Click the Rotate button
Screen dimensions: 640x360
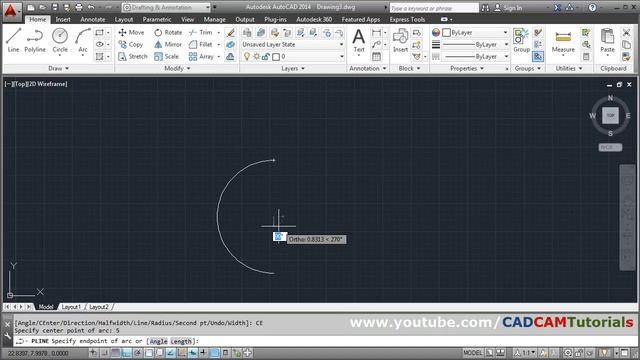pos(168,32)
